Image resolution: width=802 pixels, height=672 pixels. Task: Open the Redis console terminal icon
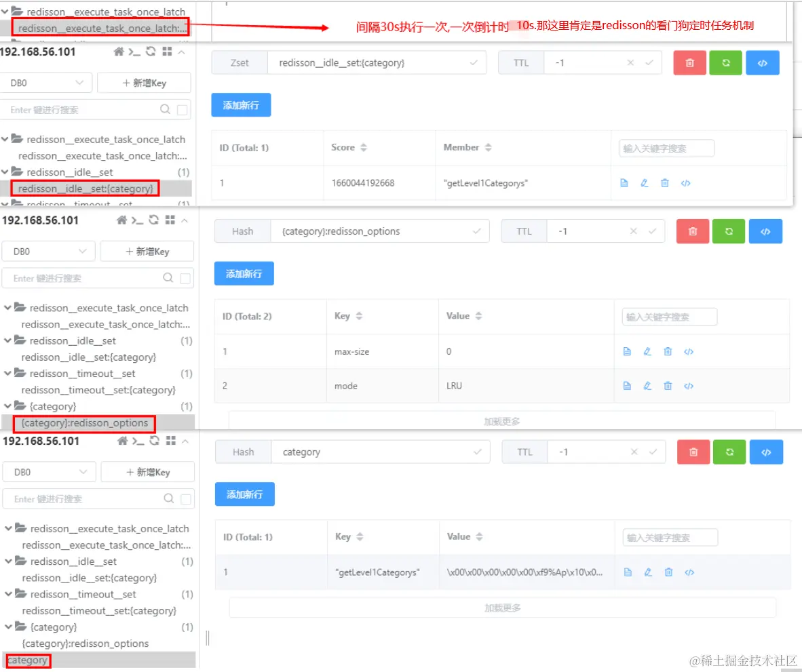click(133, 52)
